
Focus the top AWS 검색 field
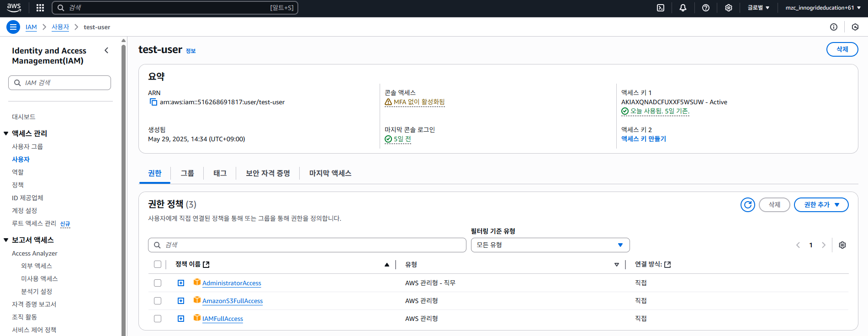(175, 8)
